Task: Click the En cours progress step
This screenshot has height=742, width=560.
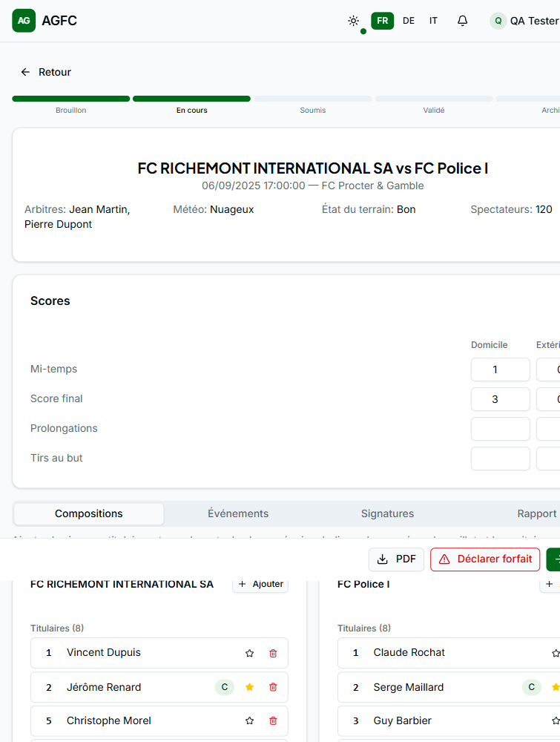Action: (191, 105)
